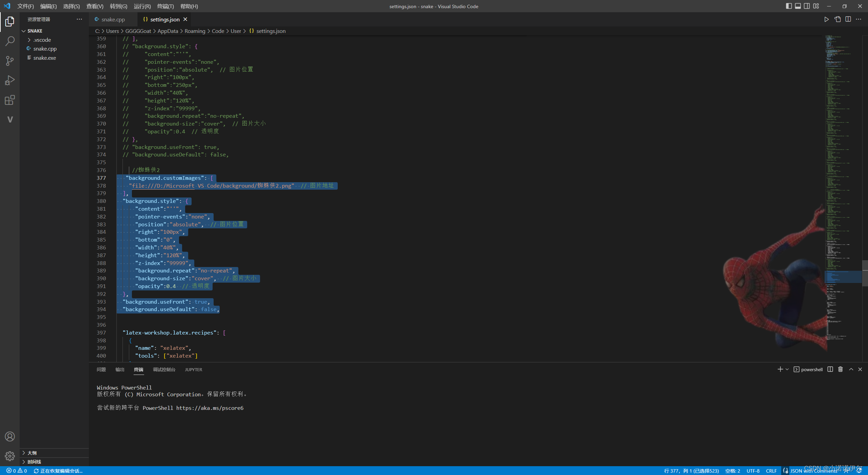Toggle the primary sidebar visibility
Image resolution: width=868 pixels, height=475 pixels.
point(788,6)
